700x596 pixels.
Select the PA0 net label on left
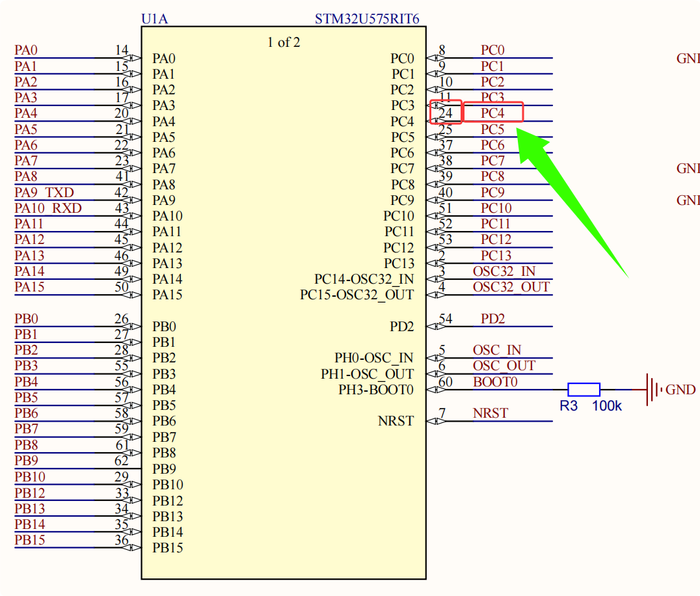26,50
